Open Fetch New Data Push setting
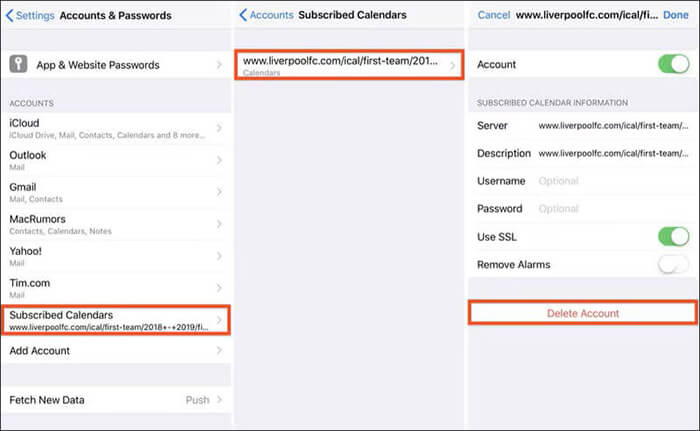The height and width of the screenshot is (431, 700). click(116, 400)
